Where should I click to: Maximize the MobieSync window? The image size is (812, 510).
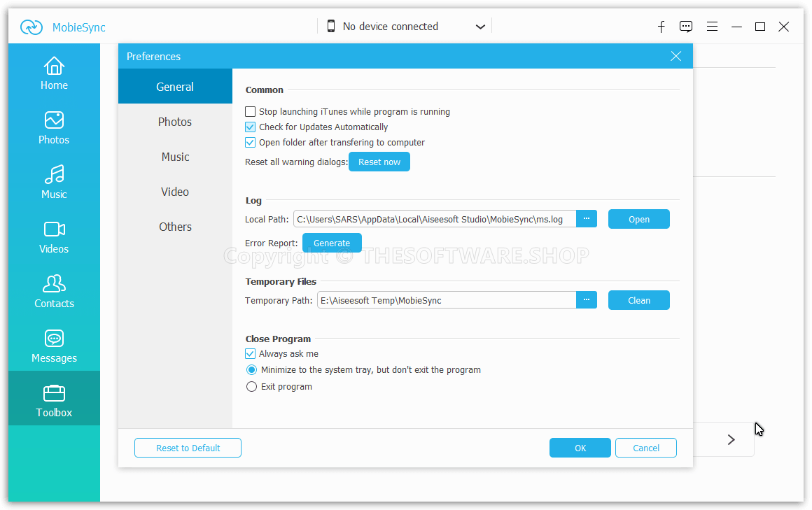(x=760, y=27)
